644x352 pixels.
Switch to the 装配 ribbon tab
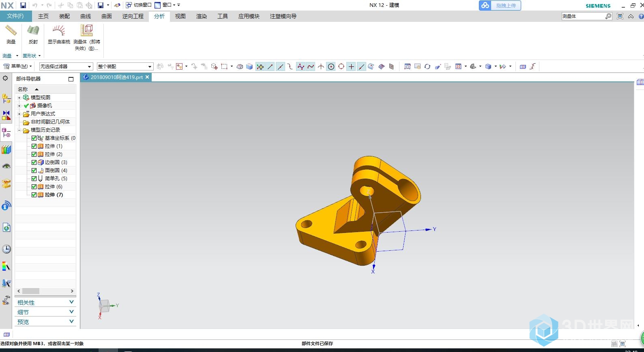[64, 16]
